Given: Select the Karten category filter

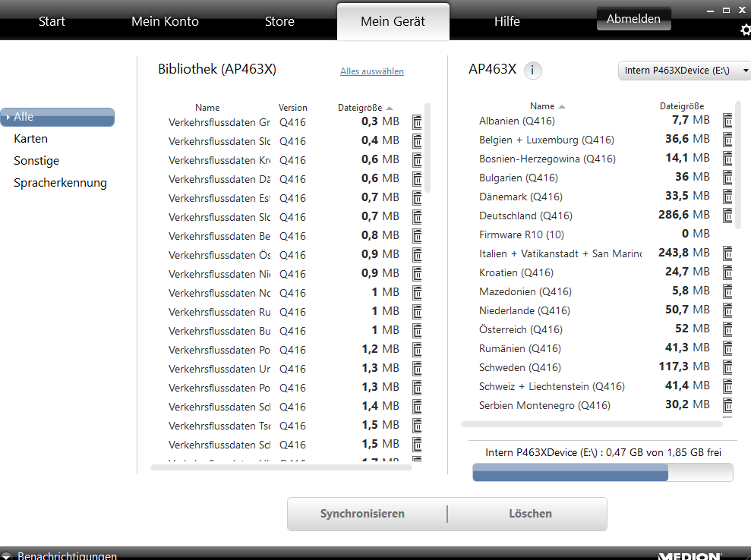Looking at the screenshot, I should pos(30,139).
